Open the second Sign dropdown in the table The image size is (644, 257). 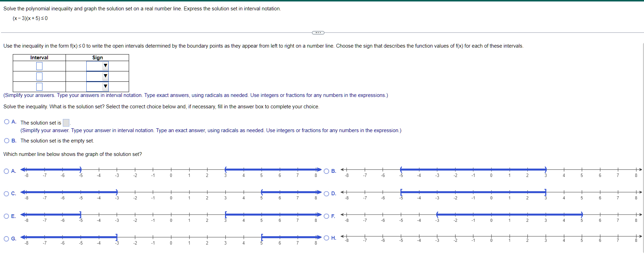pyautogui.click(x=105, y=76)
